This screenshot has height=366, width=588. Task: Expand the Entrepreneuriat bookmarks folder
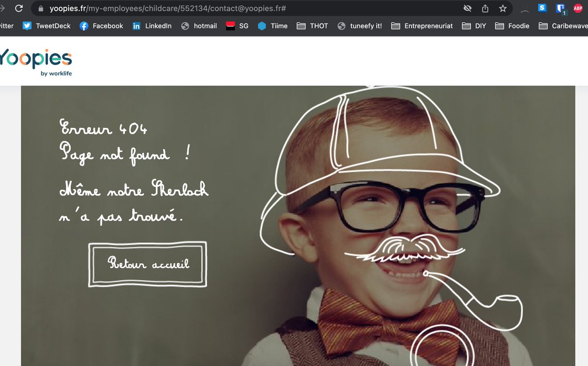pyautogui.click(x=422, y=26)
